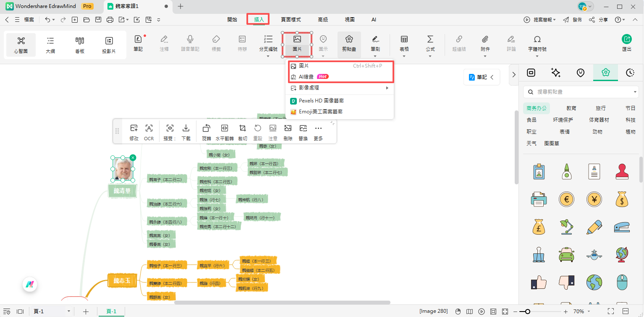644x317 pixels.
Task: Select the money bag dollar clipart
Action: (x=622, y=199)
